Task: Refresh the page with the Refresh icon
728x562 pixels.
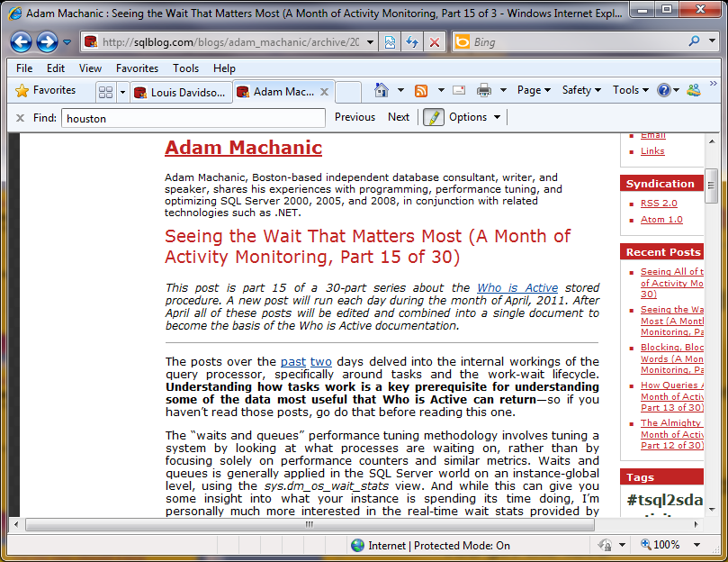Action: click(412, 42)
